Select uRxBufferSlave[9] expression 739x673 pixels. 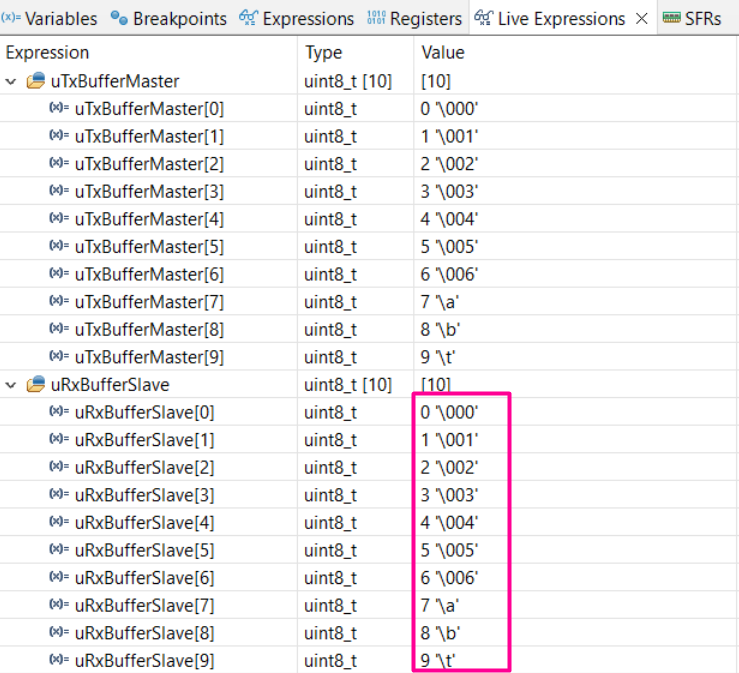144,661
